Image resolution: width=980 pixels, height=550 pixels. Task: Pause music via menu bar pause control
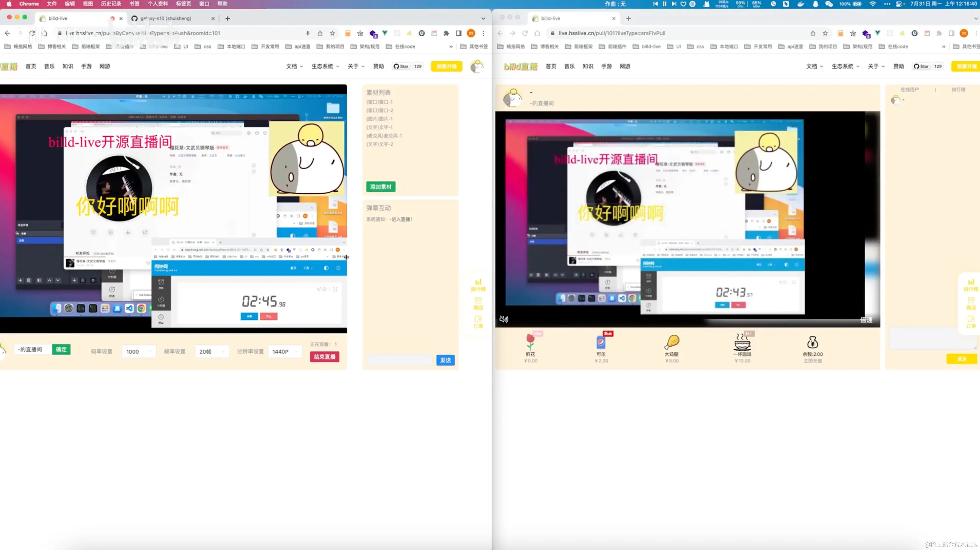[664, 4]
